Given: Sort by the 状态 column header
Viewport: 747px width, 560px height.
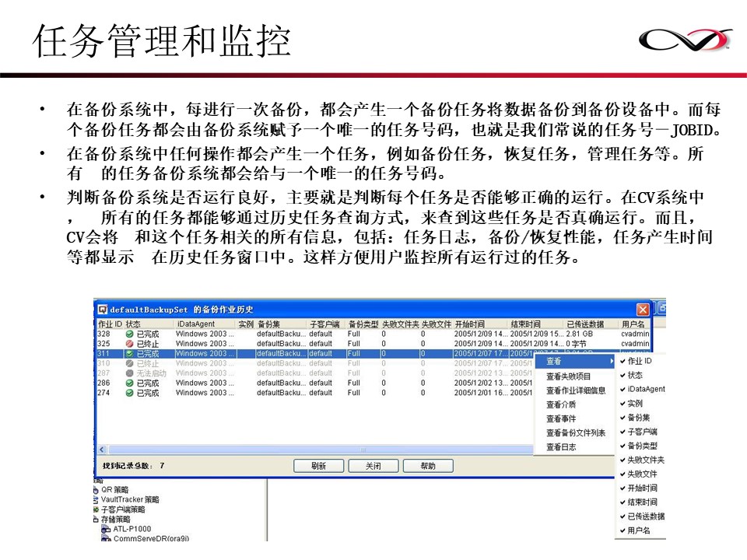Looking at the screenshot, I should [149, 324].
